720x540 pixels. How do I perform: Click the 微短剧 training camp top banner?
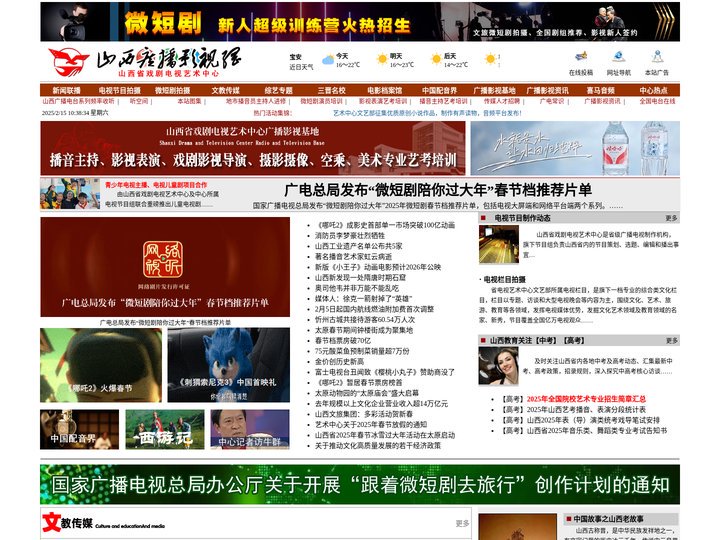pos(360,22)
